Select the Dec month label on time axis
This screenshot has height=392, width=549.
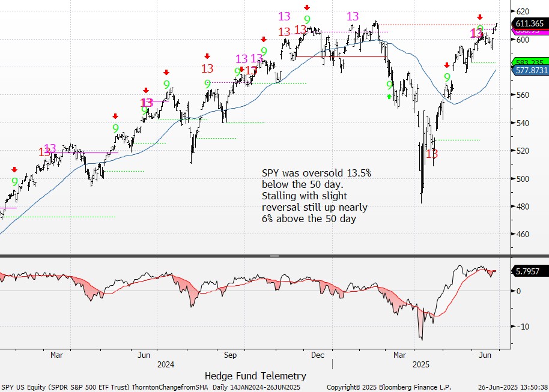[317, 355]
